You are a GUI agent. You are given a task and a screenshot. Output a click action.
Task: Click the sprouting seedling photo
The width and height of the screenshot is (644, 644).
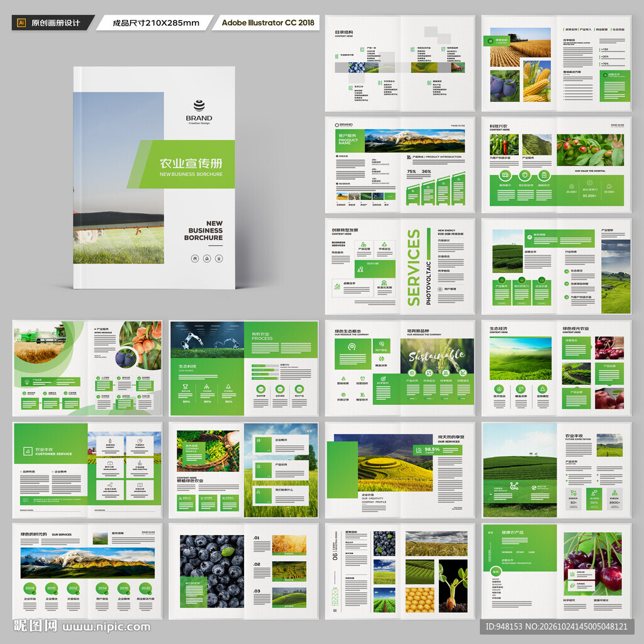pyautogui.click(x=453, y=586)
